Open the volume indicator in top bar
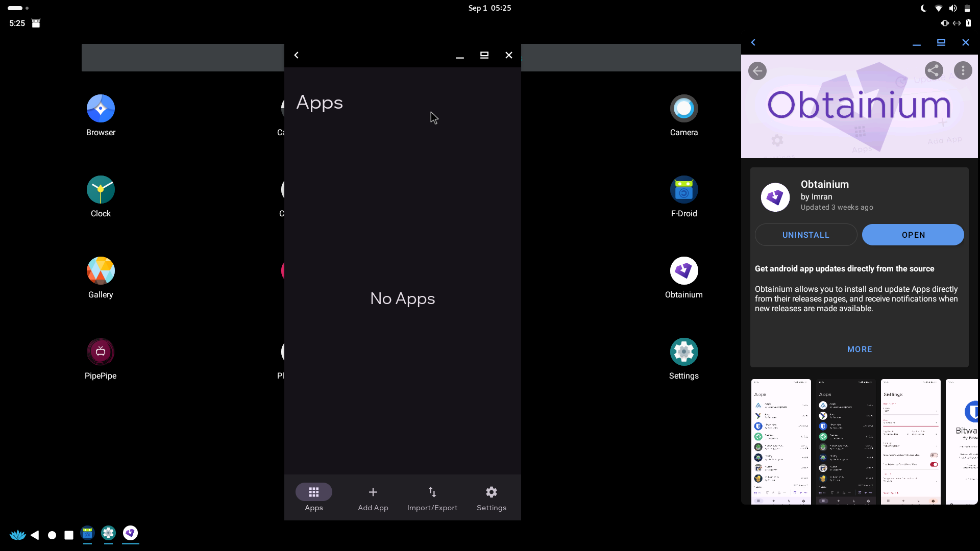 pyautogui.click(x=953, y=8)
